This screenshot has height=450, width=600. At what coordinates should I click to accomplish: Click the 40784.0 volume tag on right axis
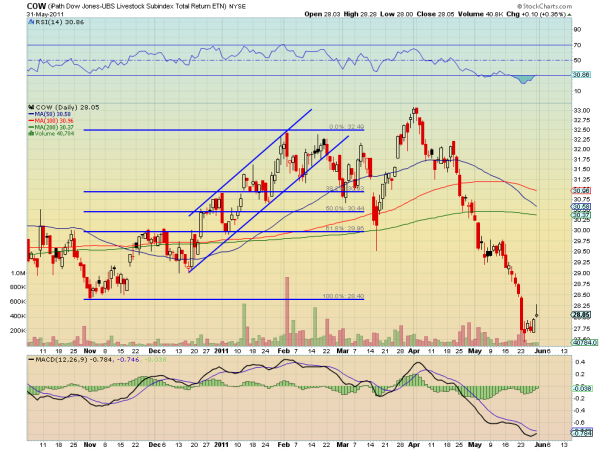(585, 342)
